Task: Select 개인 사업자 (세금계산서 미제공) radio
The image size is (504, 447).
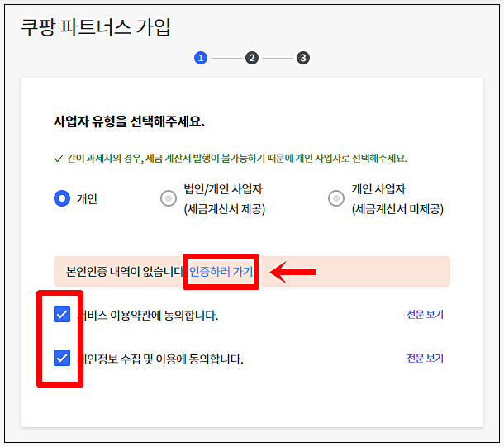Action: click(336, 198)
